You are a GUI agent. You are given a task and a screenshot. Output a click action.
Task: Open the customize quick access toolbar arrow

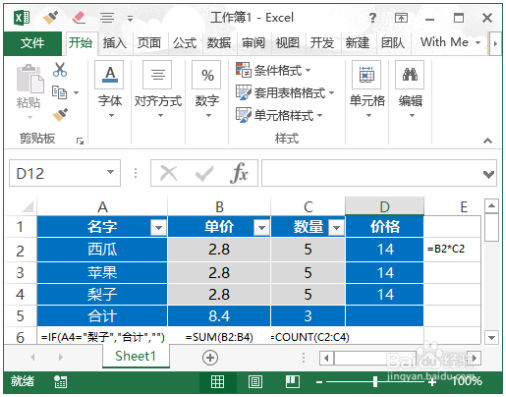coord(130,19)
